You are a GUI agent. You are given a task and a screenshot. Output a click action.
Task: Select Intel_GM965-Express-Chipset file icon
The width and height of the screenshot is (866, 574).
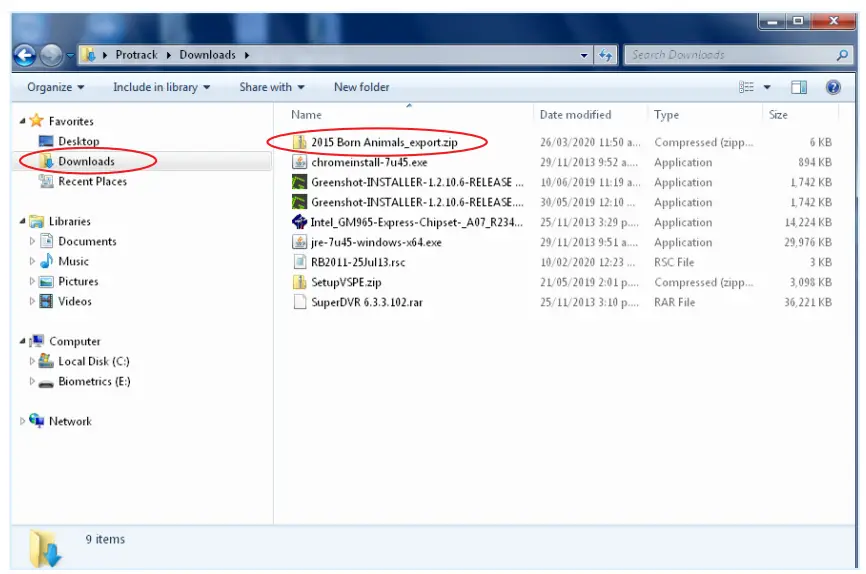(299, 222)
